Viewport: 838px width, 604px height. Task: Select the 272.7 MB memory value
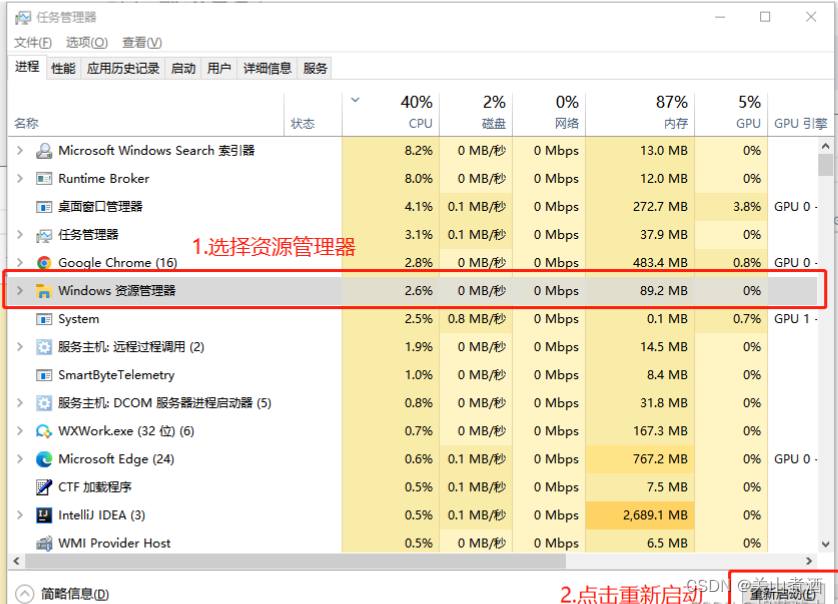tap(661, 207)
